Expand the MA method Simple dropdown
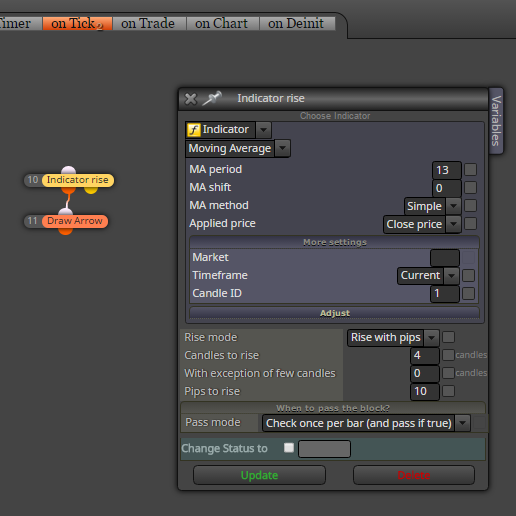The height and width of the screenshot is (516, 516). 433,206
